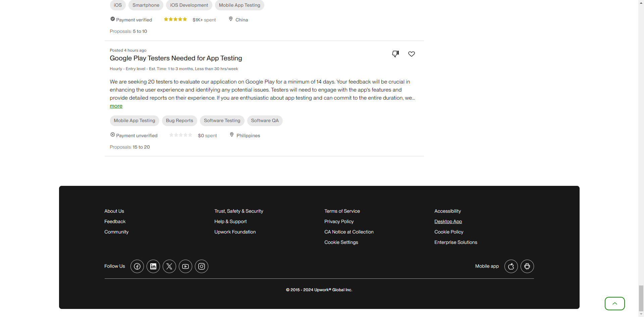The width and height of the screenshot is (644, 317).
Task: Click the payment verified badge icon
Action: click(113, 19)
